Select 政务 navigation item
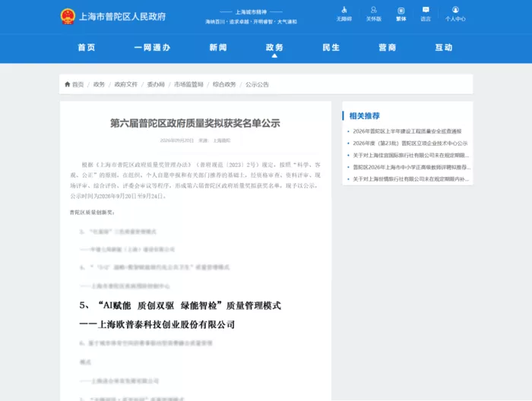 point(274,47)
